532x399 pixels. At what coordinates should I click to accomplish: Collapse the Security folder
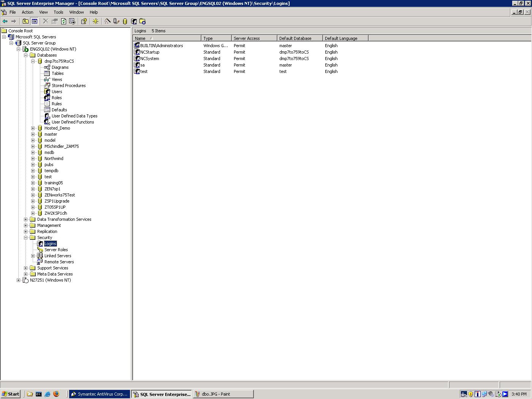pos(25,237)
